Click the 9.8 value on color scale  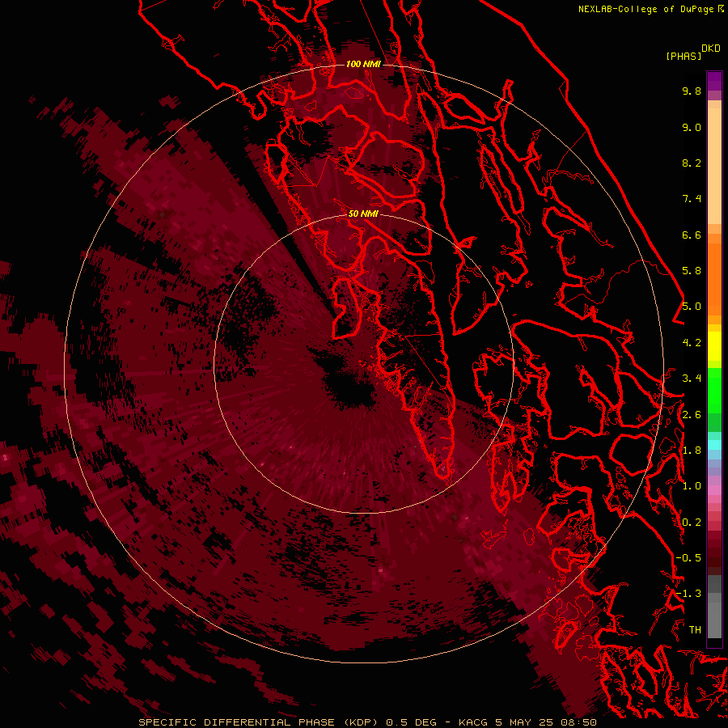[692, 91]
